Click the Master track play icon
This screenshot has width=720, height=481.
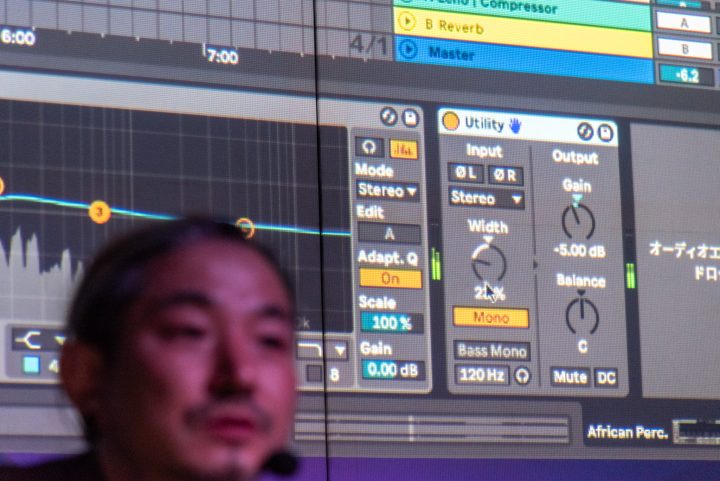click(408, 50)
